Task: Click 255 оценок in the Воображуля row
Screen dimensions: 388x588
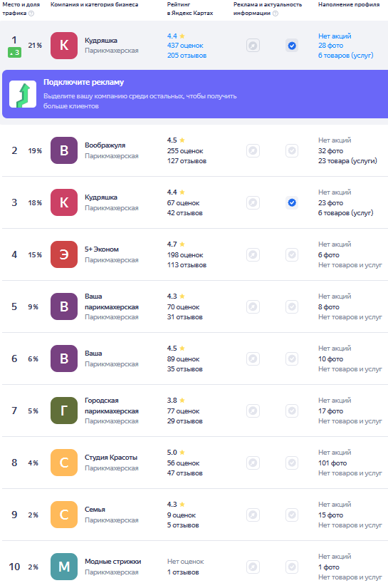Action: pyautogui.click(x=185, y=151)
